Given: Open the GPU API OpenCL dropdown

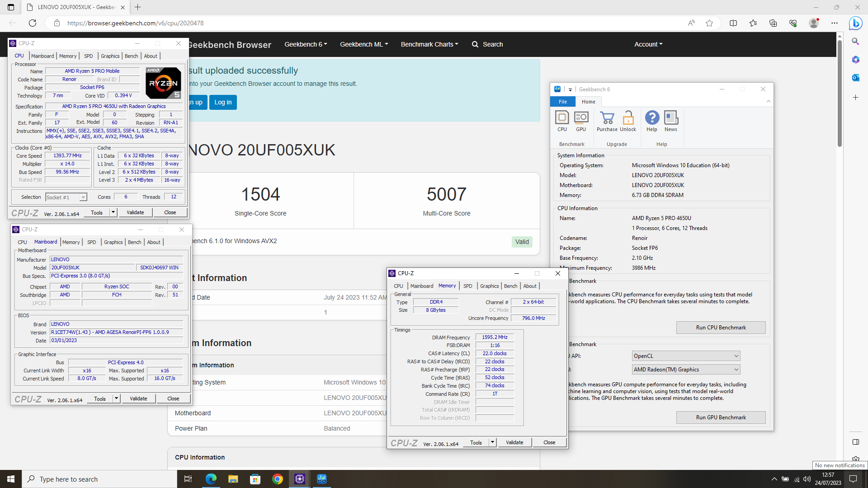Looking at the screenshot, I should 686,356.
